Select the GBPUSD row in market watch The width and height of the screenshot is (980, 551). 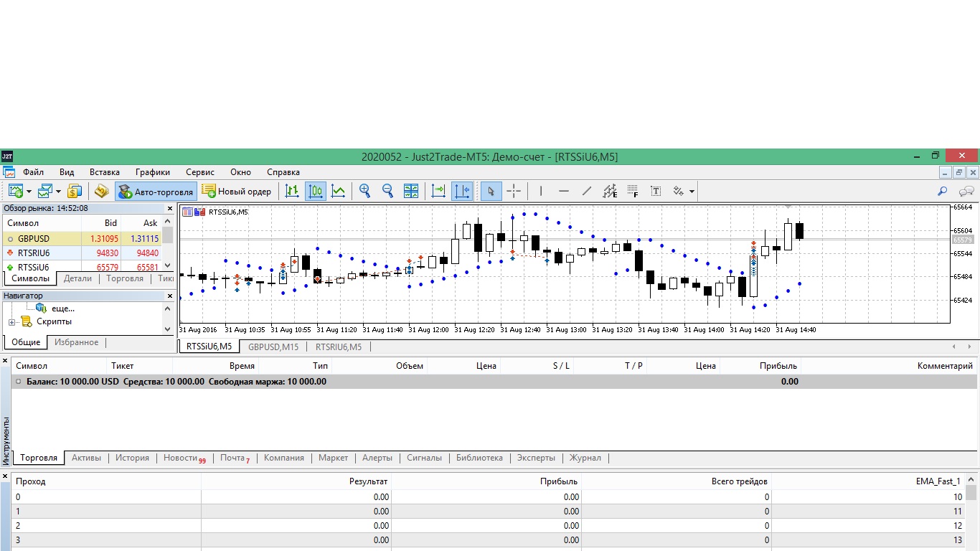pyautogui.click(x=83, y=239)
